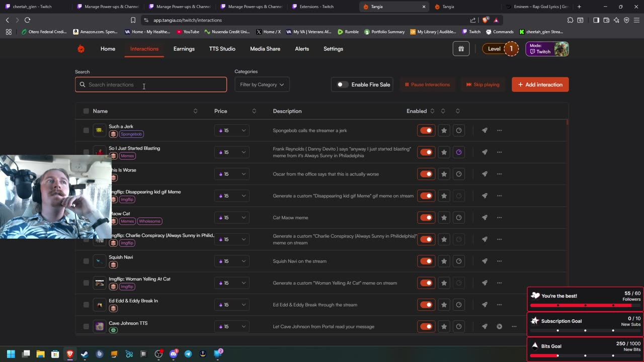The height and width of the screenshot is (362, 644).
Task: Bookmark this page icon in address bar
Action: tap(133, 20)
